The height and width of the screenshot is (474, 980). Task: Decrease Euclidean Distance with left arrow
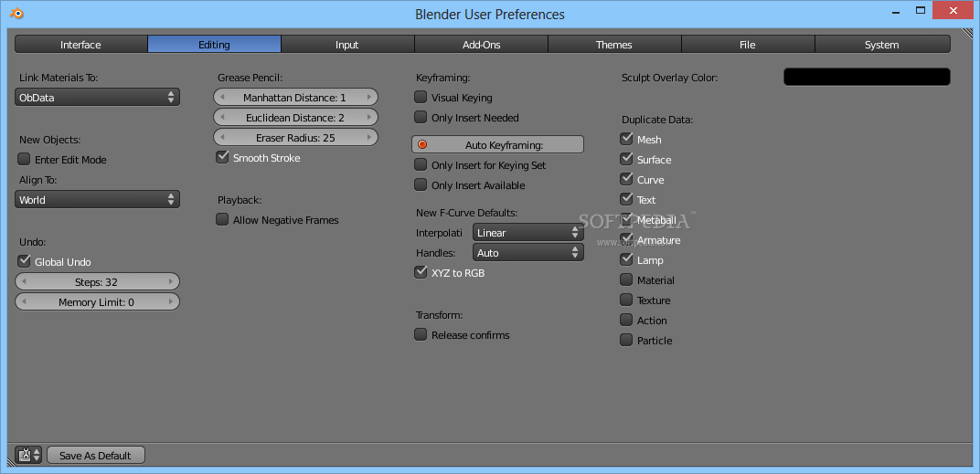point(222,118)
